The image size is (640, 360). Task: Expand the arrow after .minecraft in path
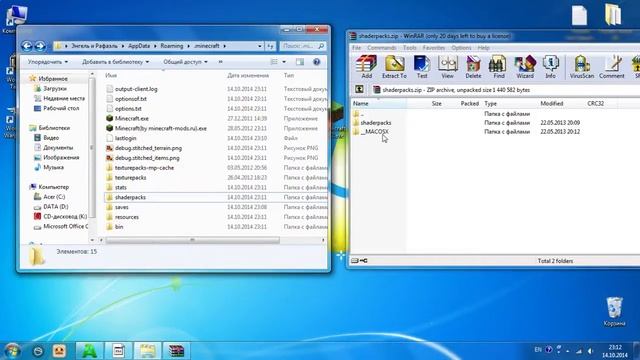pyautogui.click(x=224, y=46)
